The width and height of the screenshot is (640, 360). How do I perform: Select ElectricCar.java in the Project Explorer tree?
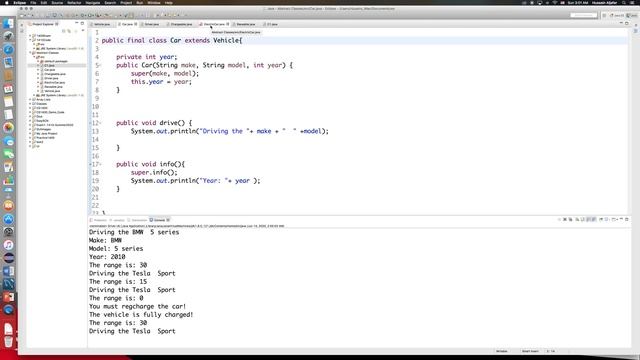(x=54, y=82)
